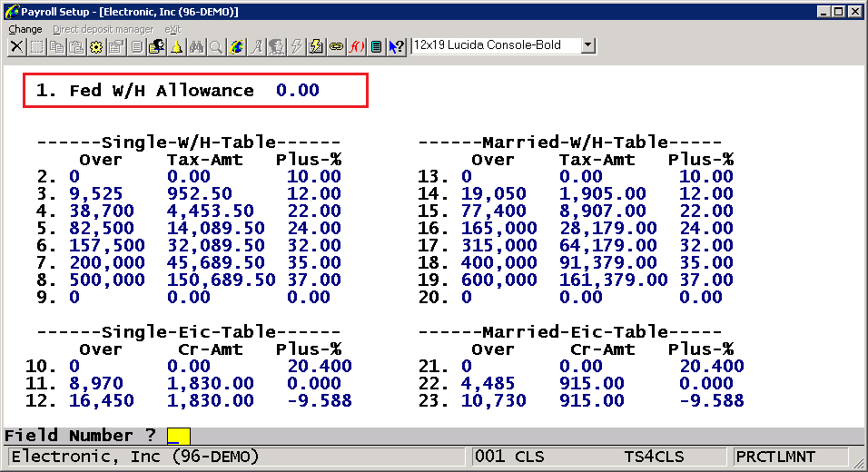This screenshot has width=868, height=472.
Task: Click the Electronic, Inc (96-DEMO) status bar entry
Action: pos(135,457)
